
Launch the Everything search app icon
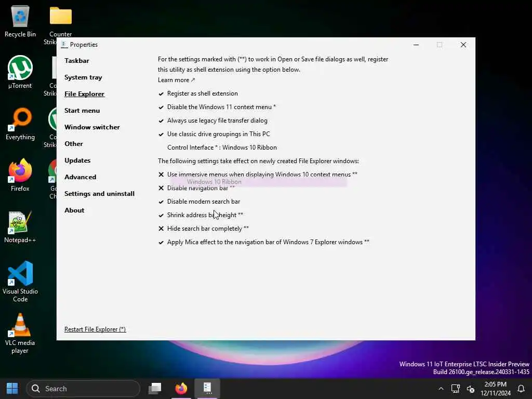20,124
